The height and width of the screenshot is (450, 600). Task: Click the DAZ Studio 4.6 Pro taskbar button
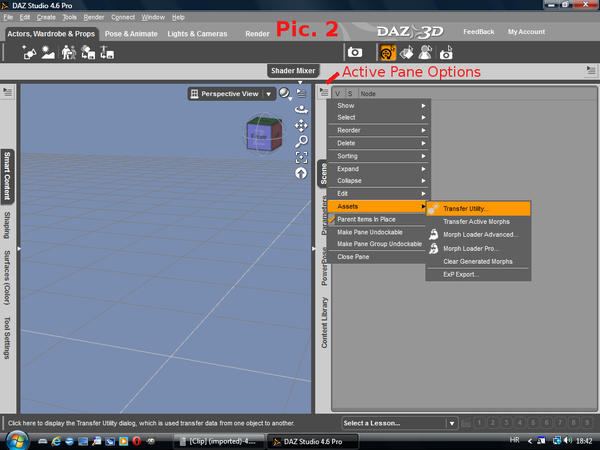(313, 442)
